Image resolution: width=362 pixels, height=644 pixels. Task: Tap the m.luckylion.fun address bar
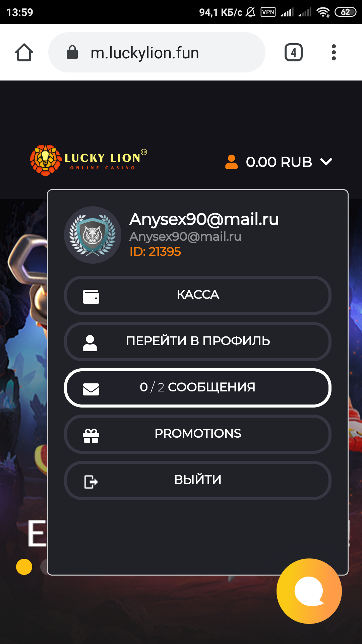pos(157,52)
